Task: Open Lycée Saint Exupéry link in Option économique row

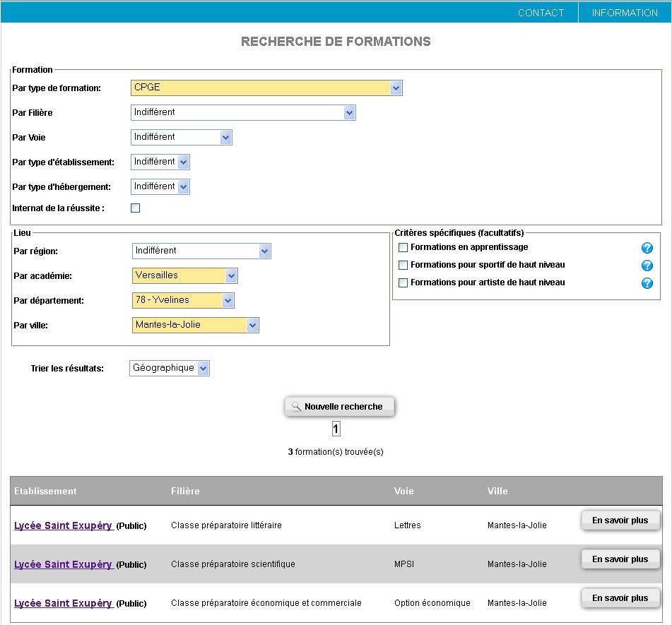Action: [63, 603]
